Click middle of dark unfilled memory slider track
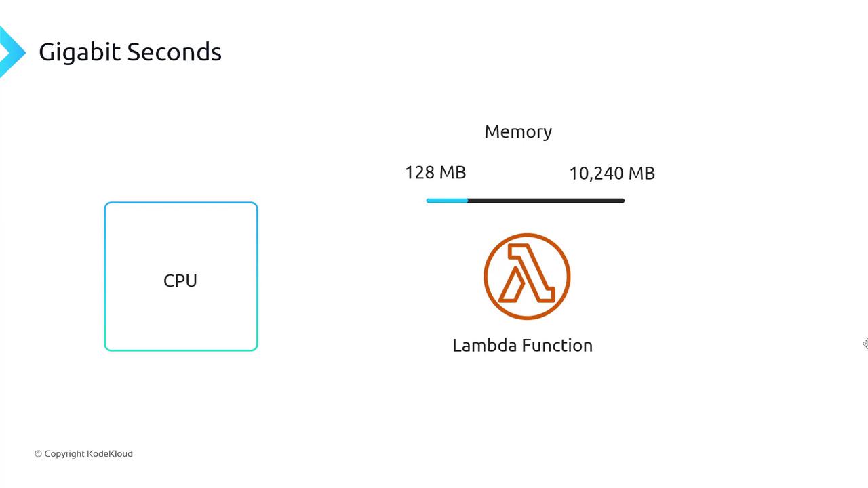The image size is (868, 488). click(x=546, y=201)
